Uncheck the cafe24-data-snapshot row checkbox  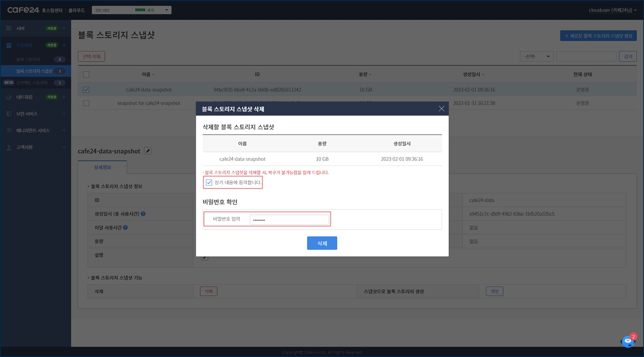(86, 89)
